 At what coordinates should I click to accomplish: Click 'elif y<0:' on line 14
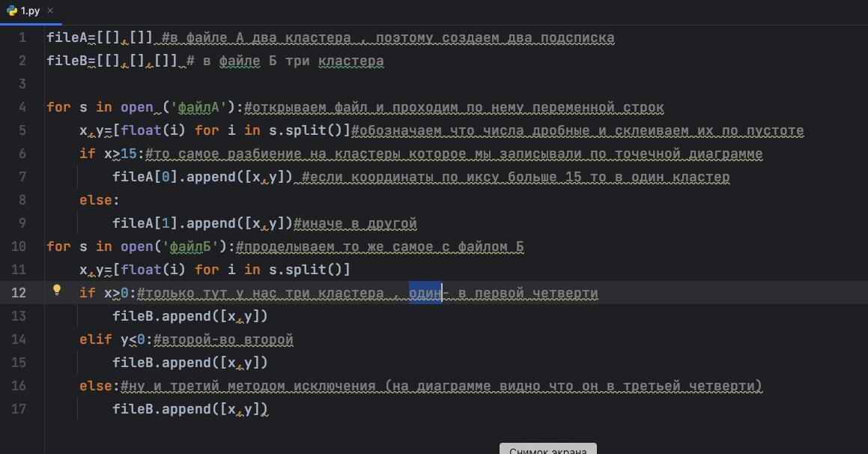(116, 339)
